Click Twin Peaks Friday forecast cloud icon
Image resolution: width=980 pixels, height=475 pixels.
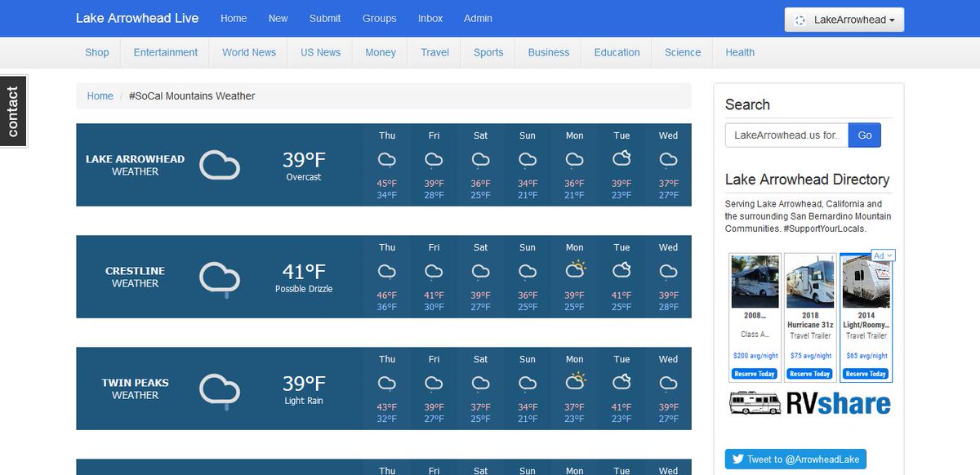pyautogui.click(x=434, y=383)
